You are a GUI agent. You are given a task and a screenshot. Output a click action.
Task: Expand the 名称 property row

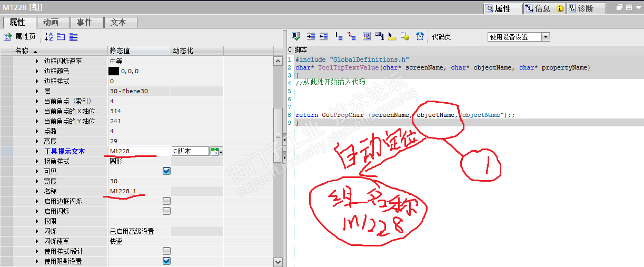point(37,191)
